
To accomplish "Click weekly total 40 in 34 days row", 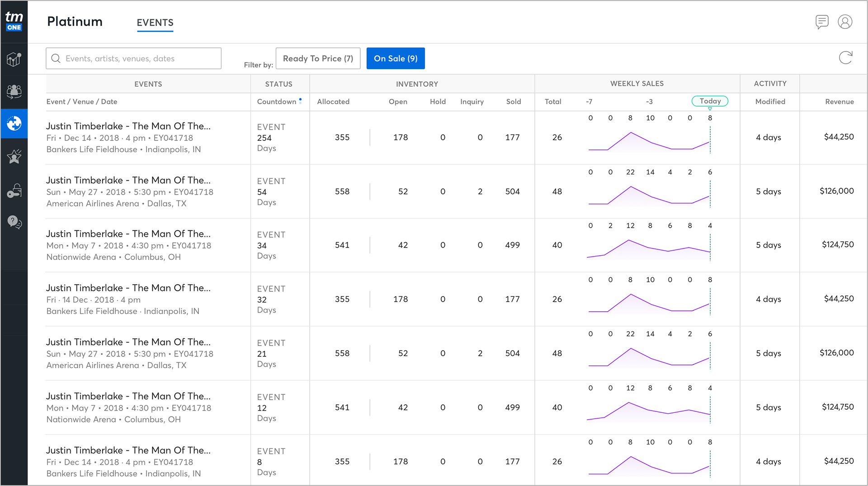I will coord(557,245).
